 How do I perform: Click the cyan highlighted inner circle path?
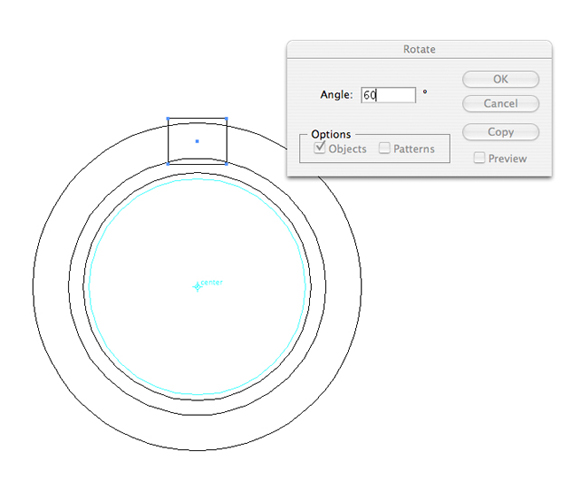click(89, 287)
